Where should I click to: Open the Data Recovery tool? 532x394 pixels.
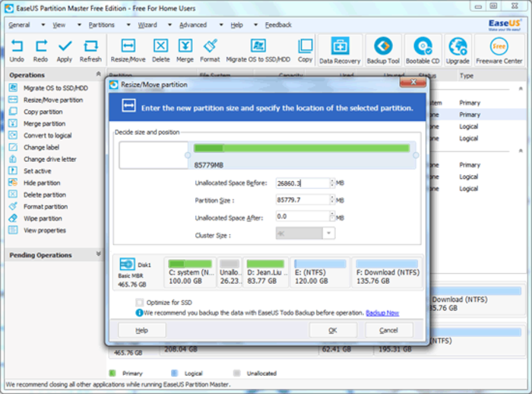point(340,46)
